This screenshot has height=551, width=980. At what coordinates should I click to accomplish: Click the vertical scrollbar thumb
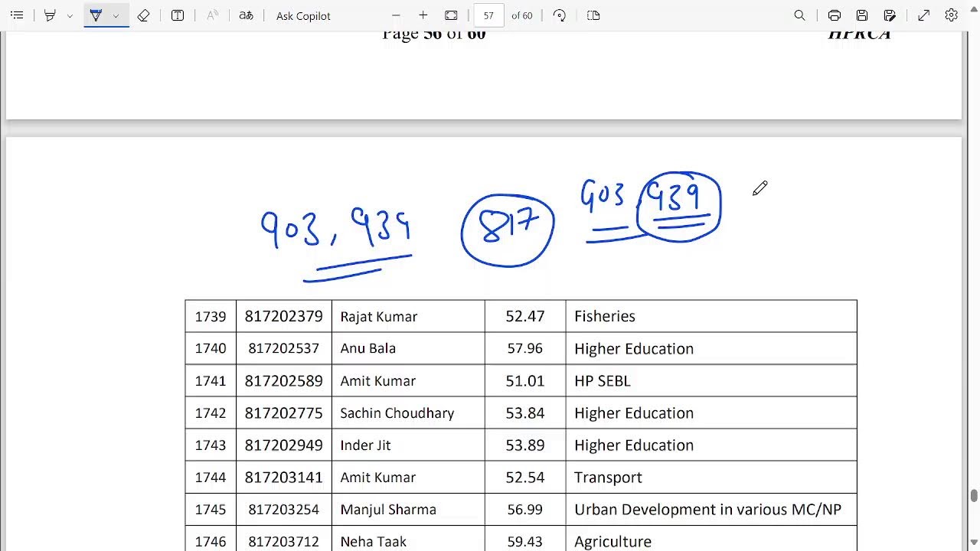point(974,496)
